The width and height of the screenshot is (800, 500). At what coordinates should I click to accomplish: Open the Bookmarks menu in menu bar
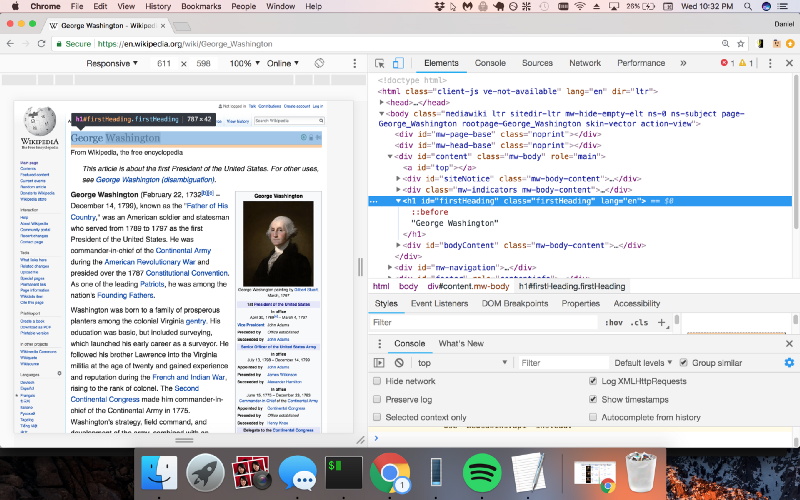201,7
